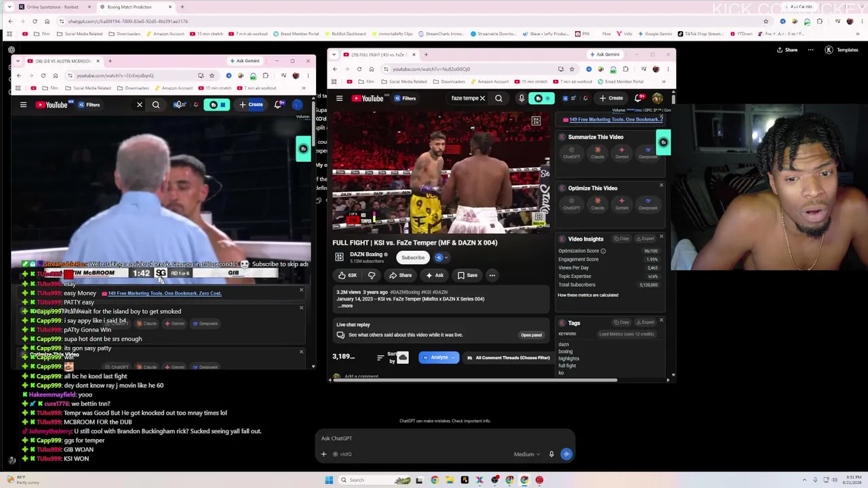Image resolution: width=868 pixels, height=488 pixels.
Task: Select FULL FIGHT KSI vs FaZe tab
Action: [x=380, y=54]
